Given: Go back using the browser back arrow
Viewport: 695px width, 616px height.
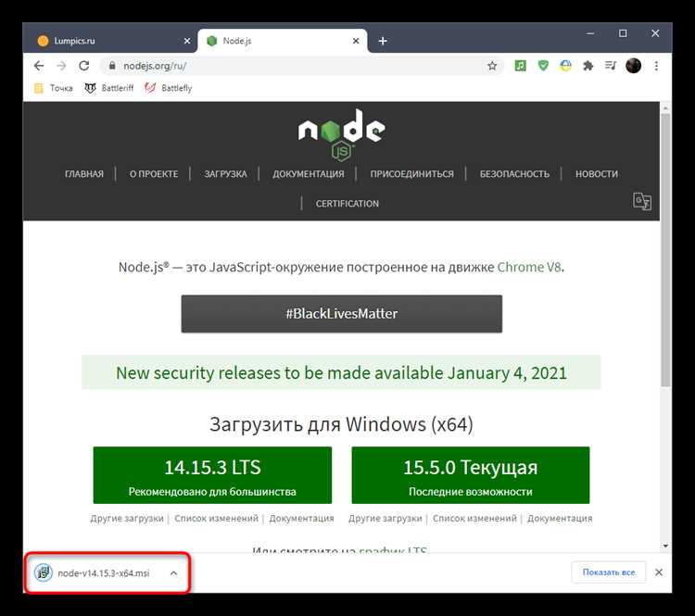Looking at the screenshot, I should click(x=39, y=66).
